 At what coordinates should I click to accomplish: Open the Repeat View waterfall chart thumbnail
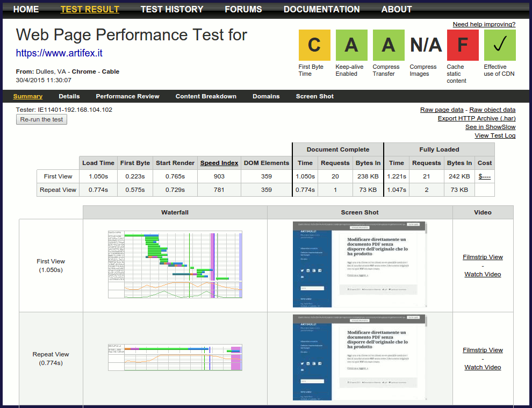175,357
